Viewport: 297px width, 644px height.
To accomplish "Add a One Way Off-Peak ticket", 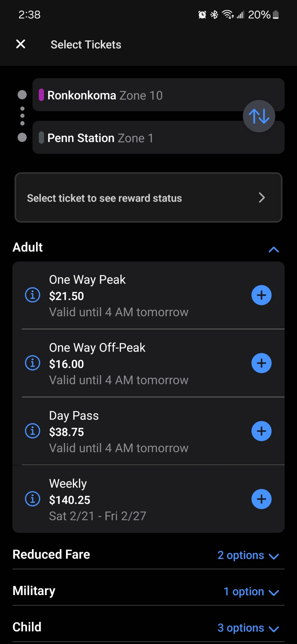I will tap(261, 363).
